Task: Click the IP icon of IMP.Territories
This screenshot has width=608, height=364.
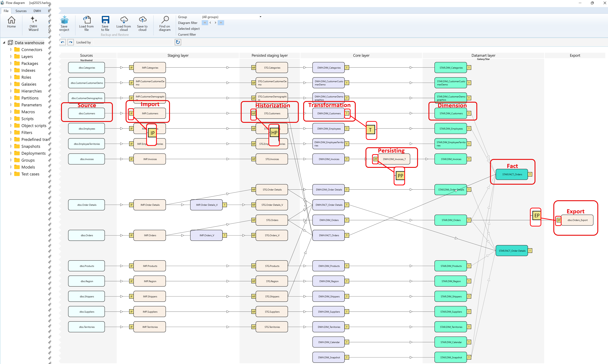Action: pos(131,327)
